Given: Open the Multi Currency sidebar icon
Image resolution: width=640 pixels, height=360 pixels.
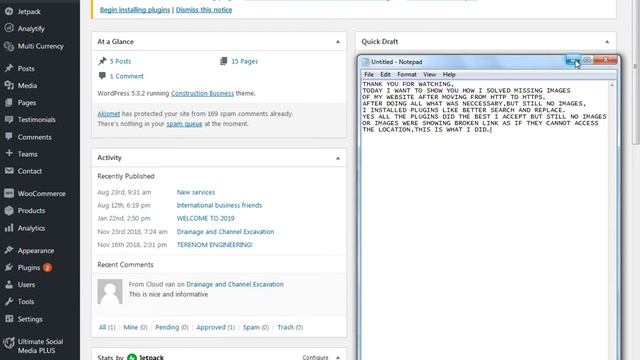Looking at the screenshot, I should coord(9,46).
